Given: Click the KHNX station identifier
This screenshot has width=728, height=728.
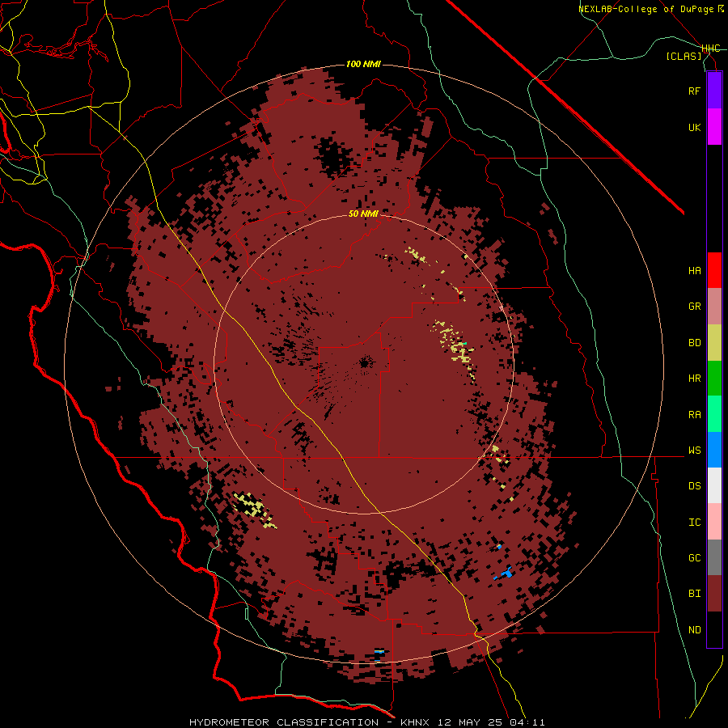Looking at the screenshot, I should click(x=415, y=722).
